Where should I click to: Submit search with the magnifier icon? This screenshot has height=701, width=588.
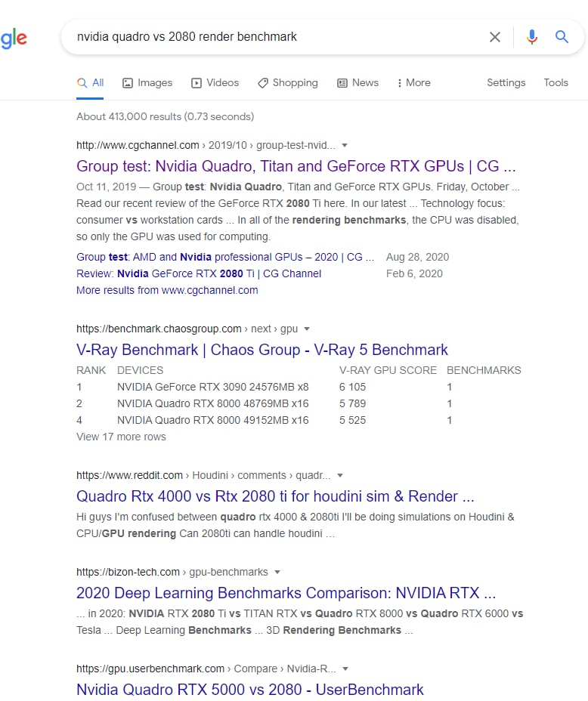tap(562, 37)
